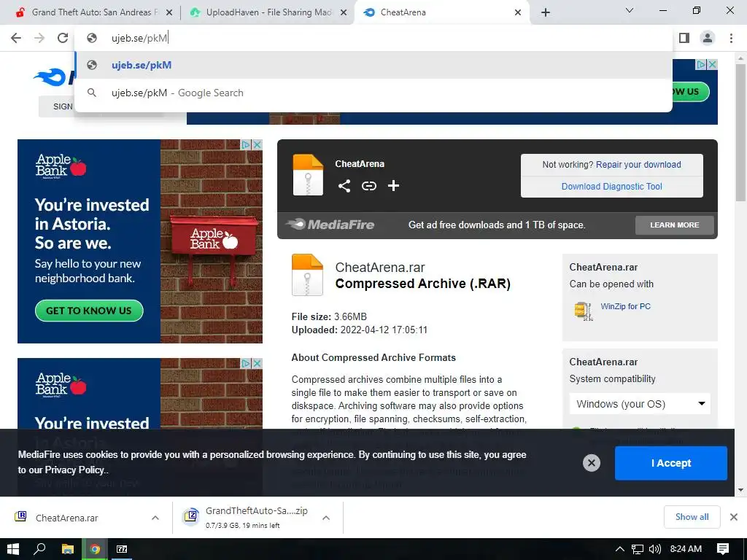The image size is (747, 560).
Task: Switch to the Grand Theft Auto tab
Action: 90,12
